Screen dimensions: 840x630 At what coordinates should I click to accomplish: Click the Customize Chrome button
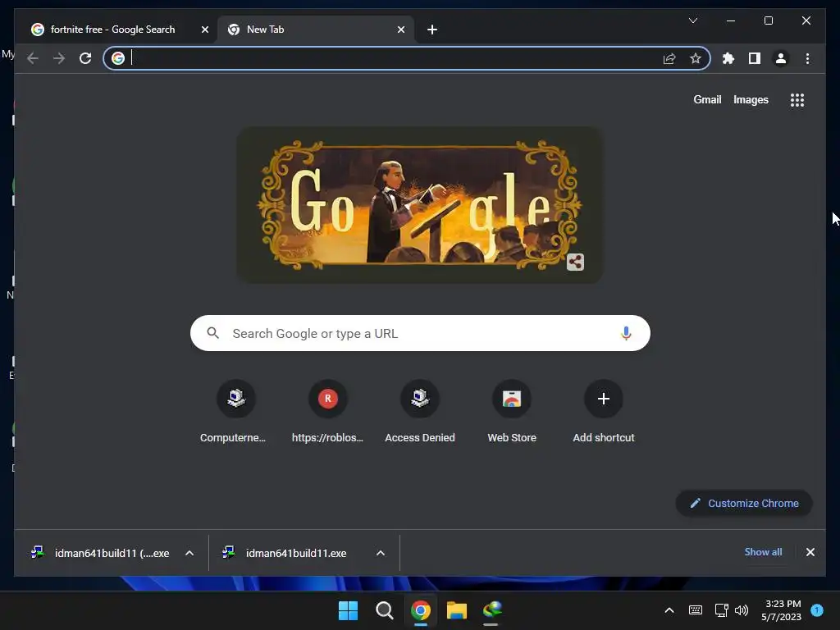744,503
